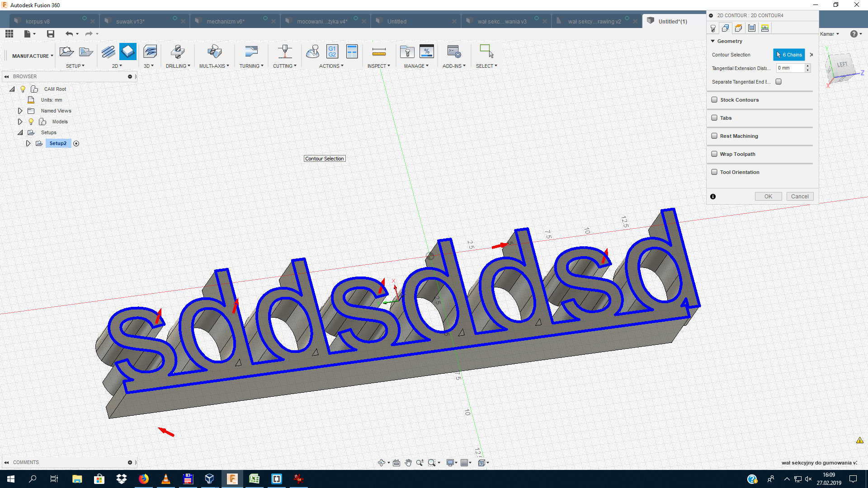Click the Pan hand icon
This screenshot has width=868, height=488.
[x=408, y=463]
